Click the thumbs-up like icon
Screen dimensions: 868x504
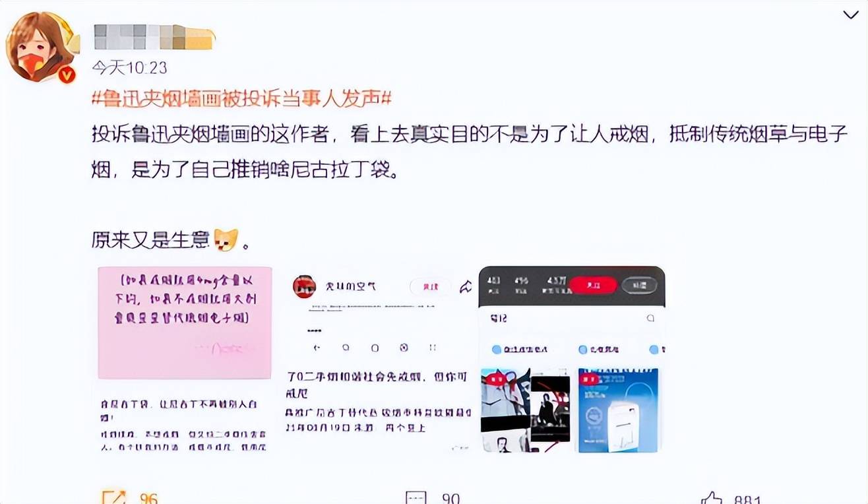[712, 497]
